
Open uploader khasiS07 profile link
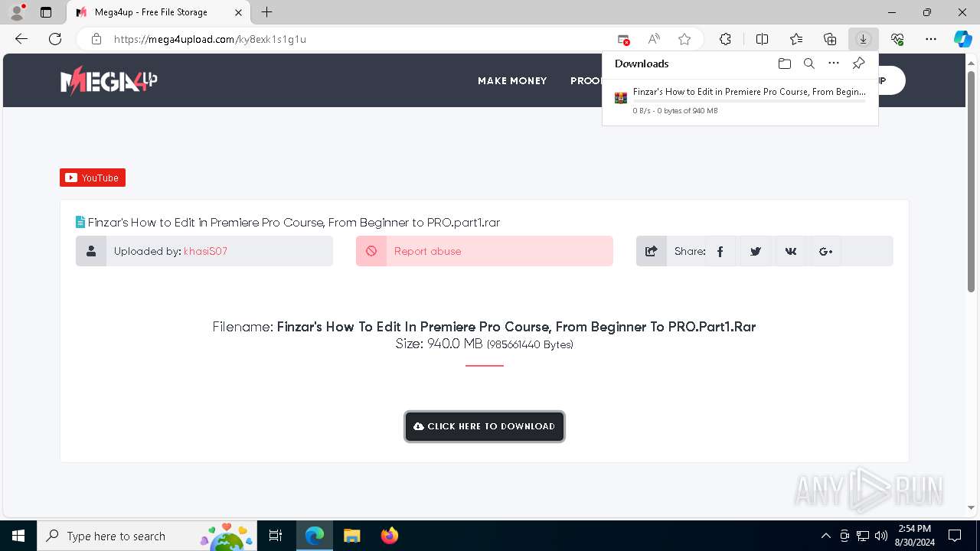click(x=205, y=251)
